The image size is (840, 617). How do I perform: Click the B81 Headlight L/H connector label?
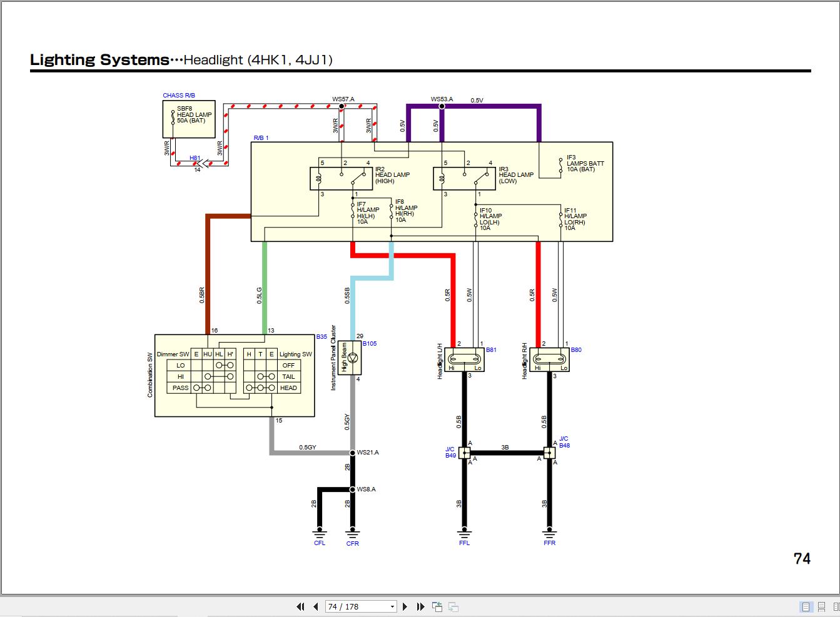(492, 350)
